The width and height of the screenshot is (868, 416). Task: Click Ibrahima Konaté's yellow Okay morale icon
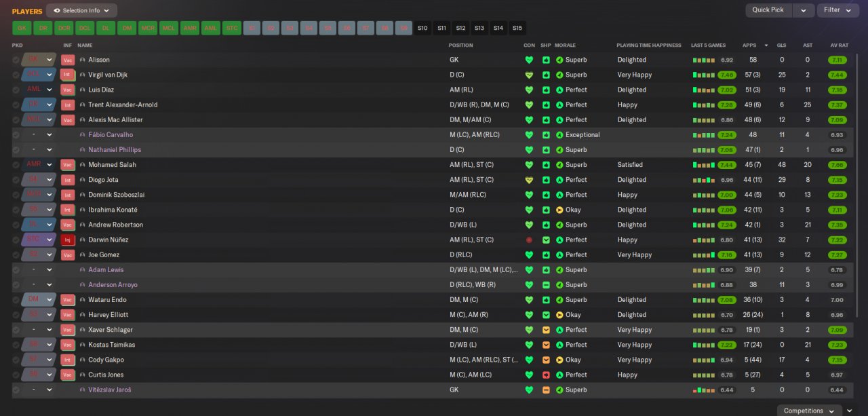click(559, 210)
